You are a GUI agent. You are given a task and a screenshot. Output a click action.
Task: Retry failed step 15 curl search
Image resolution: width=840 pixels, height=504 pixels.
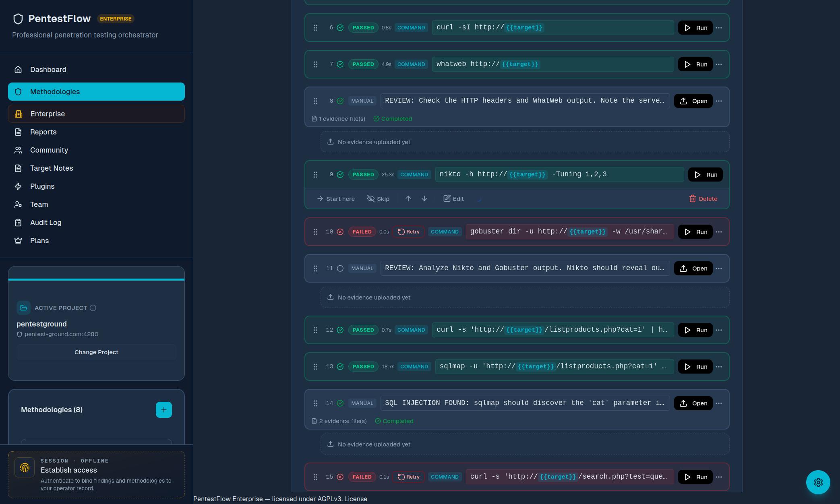pyautogui.click(x=409, y=477)
